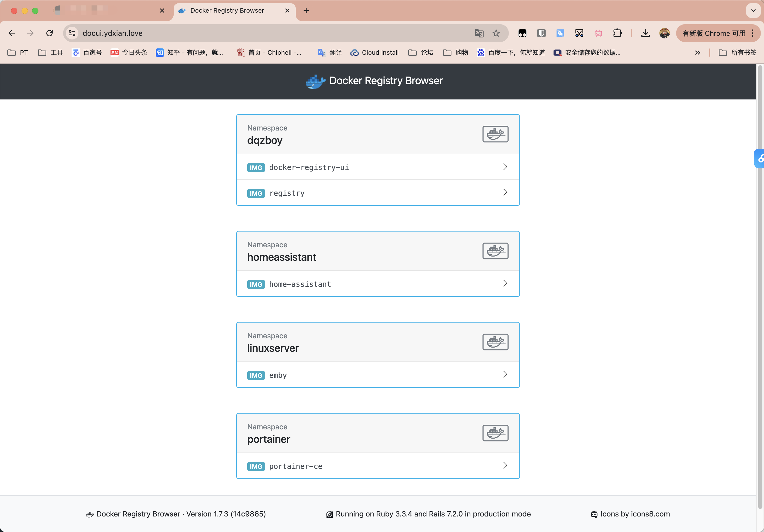Open the tab search dropdown arrow
The width and height of the screenshot is (764, 532).
click(x=753, y=11)
